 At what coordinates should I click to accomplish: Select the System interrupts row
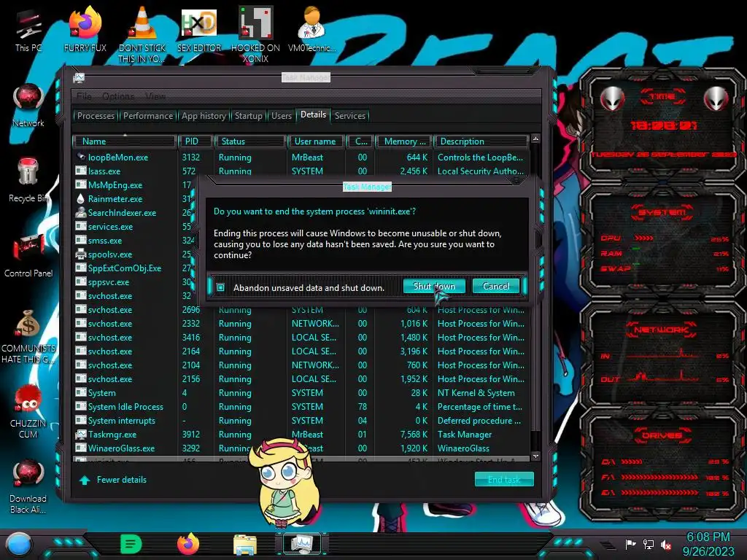click(301, 421)
